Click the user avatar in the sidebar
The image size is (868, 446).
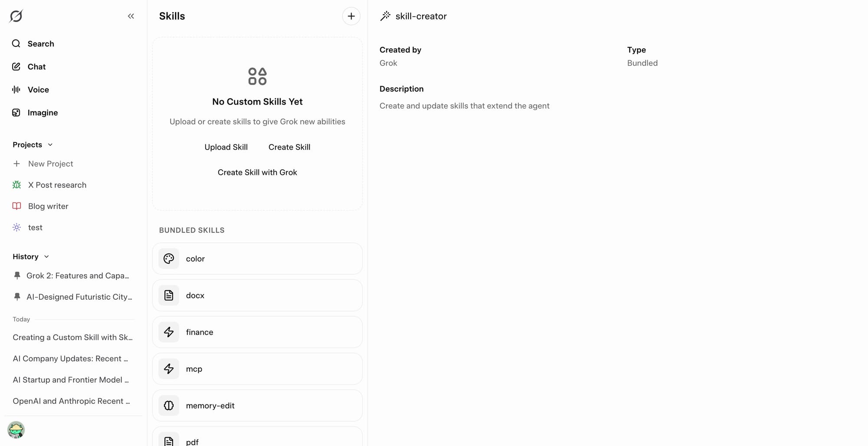pyautogui.click(x=16, y=430)
